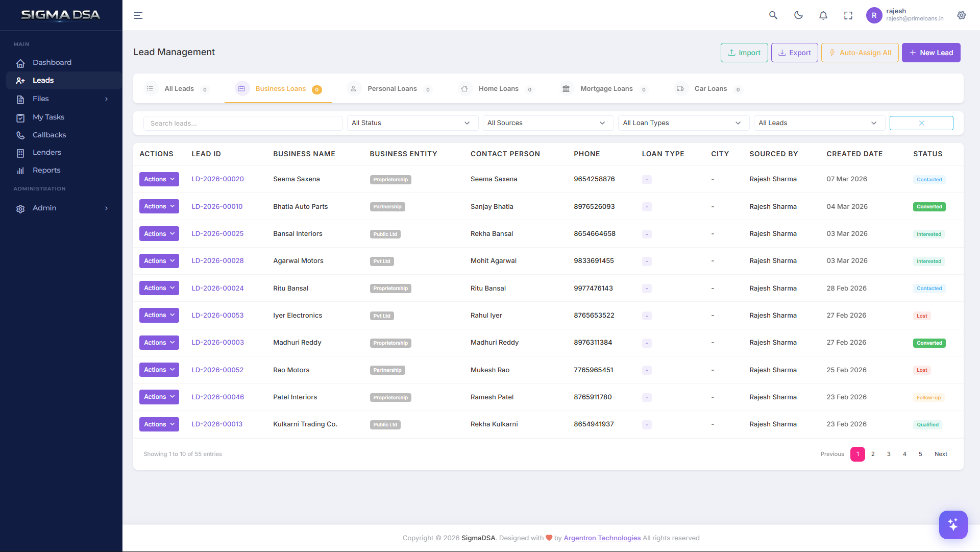Viewport: 980px width, 552px height.
Task: Click the Argentron Technologies footer link
Action: click(x=602, y=538)
